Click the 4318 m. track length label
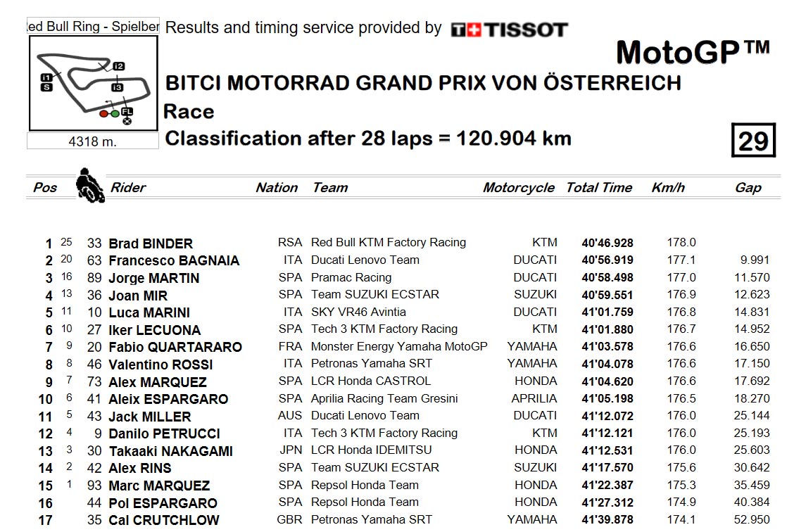Image resolution: width=794 pixels, height=532 pixels. [93, 141]
